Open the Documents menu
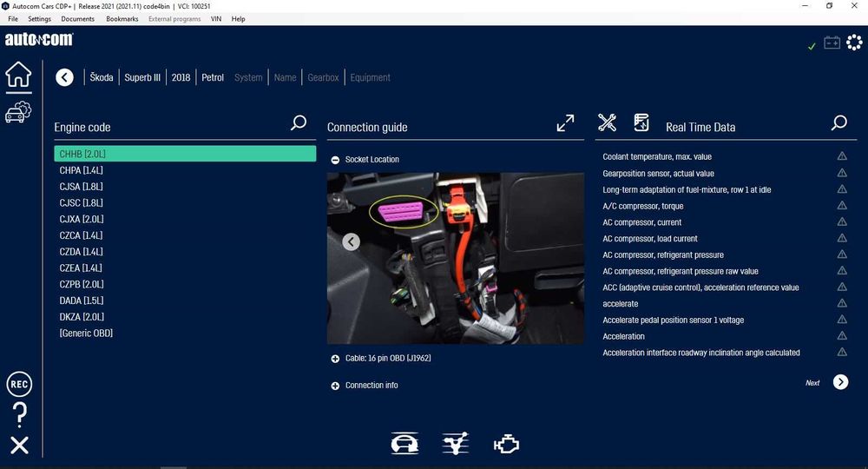Image resolution: width=868 pixels, height=469 pixels. click(77, 19)
